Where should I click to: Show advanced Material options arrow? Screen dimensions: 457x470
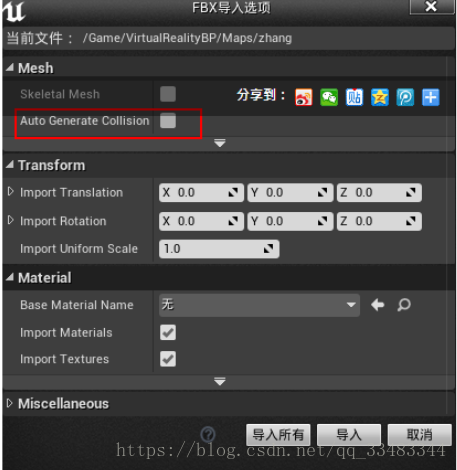220,381
